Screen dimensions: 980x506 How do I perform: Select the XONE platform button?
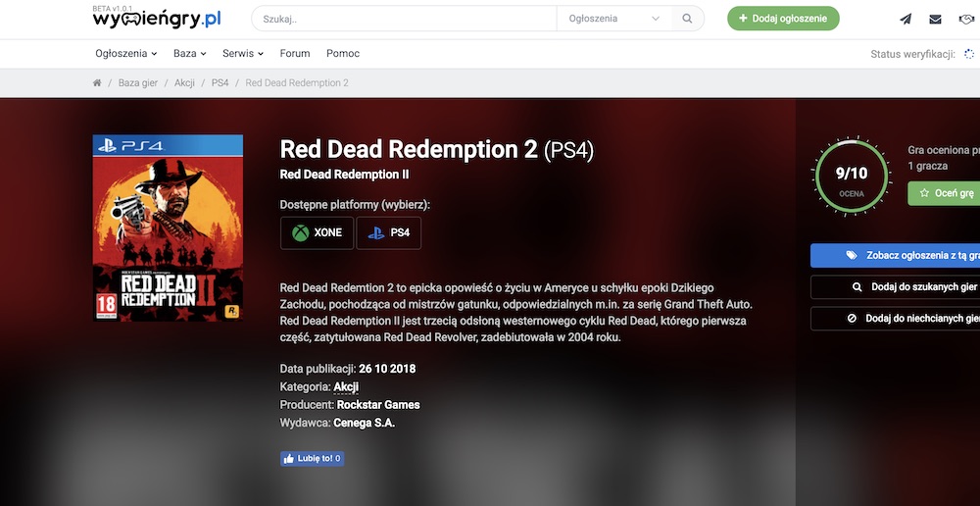pos(317,232)
